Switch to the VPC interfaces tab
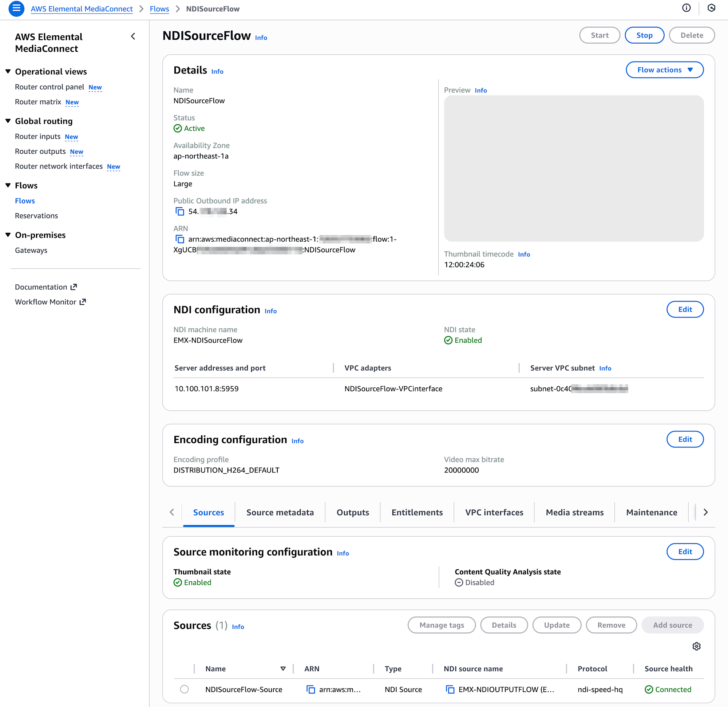 coord(494,512)
